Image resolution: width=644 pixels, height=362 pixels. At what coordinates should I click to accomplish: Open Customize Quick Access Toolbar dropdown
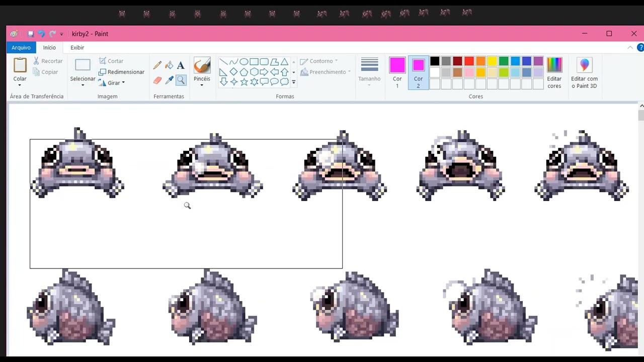(x=61, y=34)
